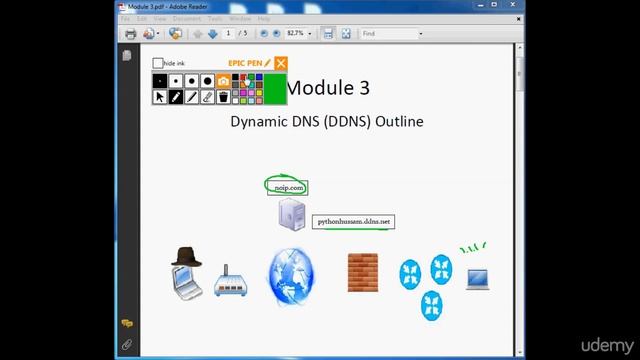Screen dimensions: 640x360
Task: Click the zoom value field showing 82.7%
Action: coord(296,33)
